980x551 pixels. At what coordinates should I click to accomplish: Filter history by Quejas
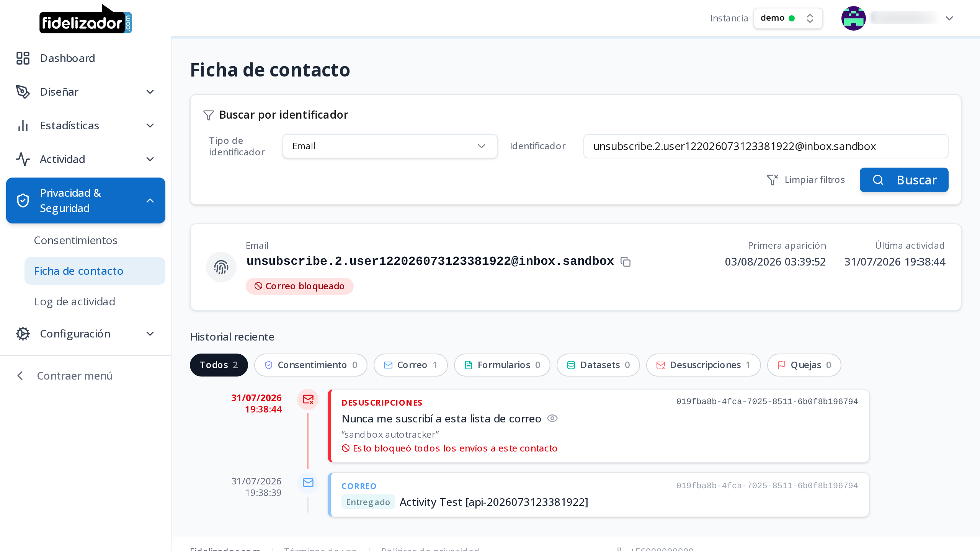(x=804, y=365)
